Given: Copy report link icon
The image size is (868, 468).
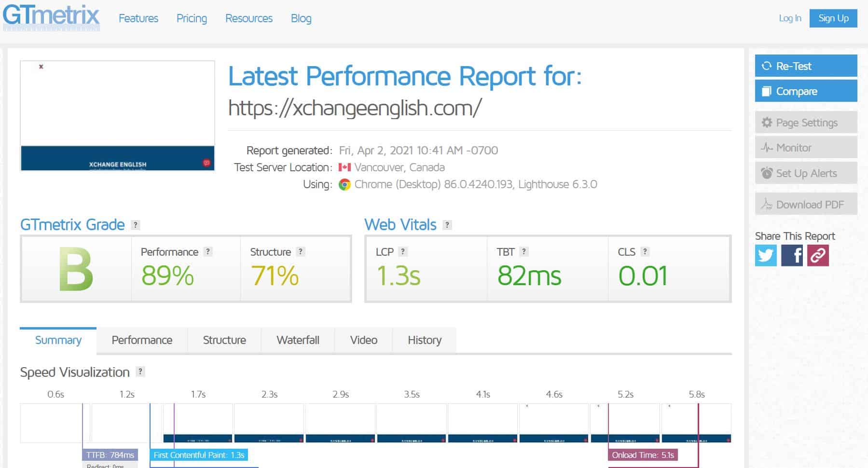Looking at the screenshot, I should (x=818, y=255).
